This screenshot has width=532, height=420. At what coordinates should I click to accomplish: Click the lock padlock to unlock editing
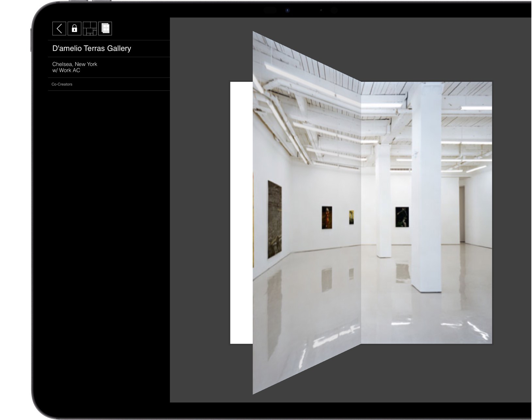pyautogui.click(x=75, y=29)
